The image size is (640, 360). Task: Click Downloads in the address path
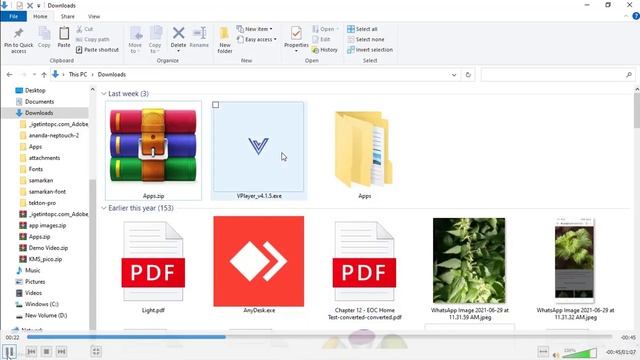coord(111,75)
